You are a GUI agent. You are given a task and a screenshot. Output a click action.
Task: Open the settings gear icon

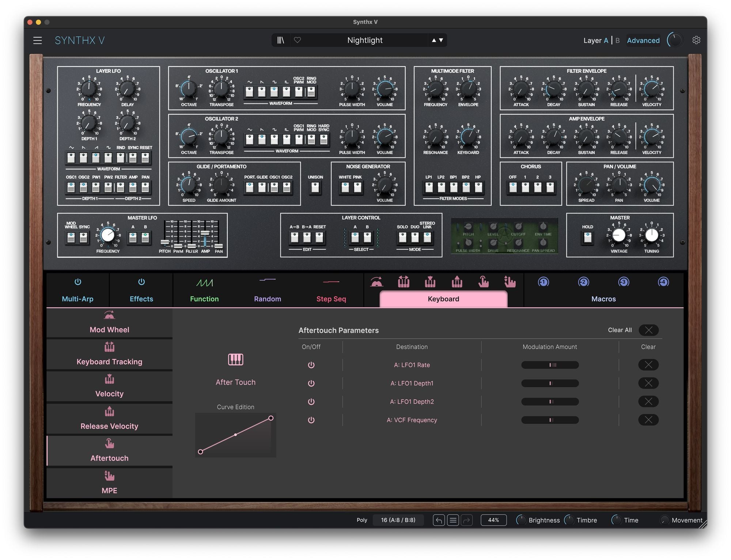pos(696,40)
